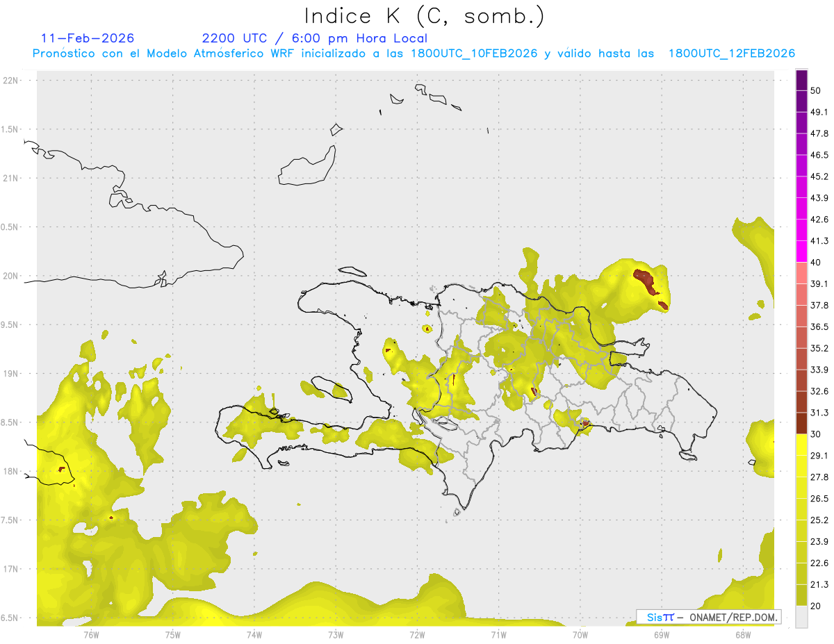This screenshot has width=834, height=644.
Task: Click legend value "26.5"
Action: [819, 499]
